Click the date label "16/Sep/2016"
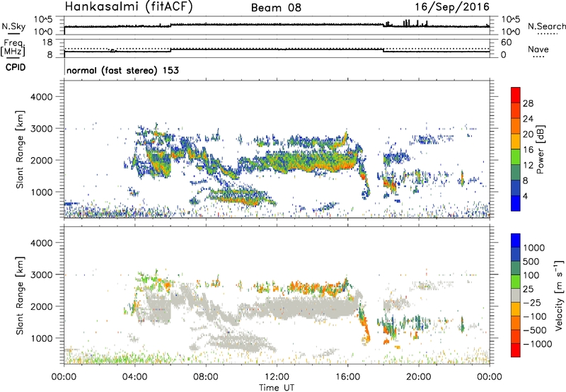The width and height of the screenshot is (566, 392). pyautogui.click(x=452, y=6)
